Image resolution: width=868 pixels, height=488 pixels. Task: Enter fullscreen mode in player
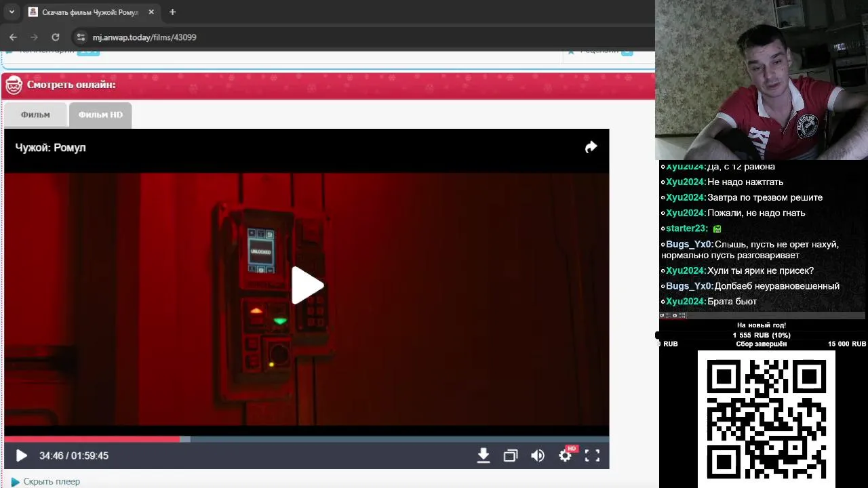tap(592, 455)
